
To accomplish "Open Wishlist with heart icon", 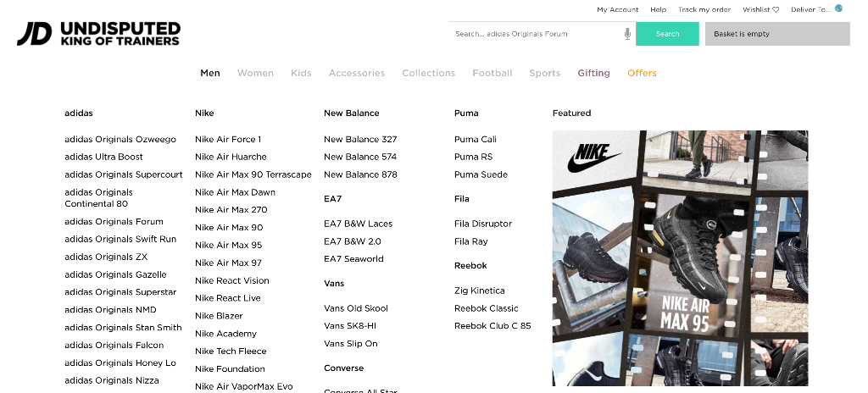I will [x=760, y=9].
